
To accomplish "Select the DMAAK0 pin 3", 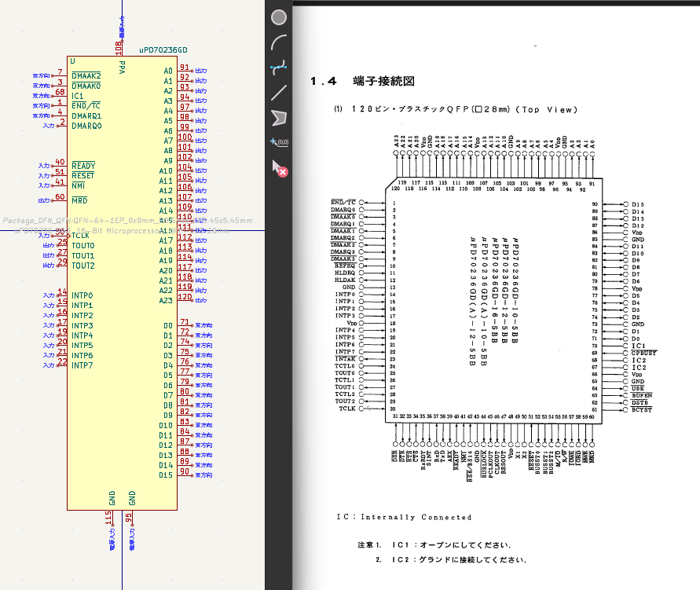I will 60,86.
